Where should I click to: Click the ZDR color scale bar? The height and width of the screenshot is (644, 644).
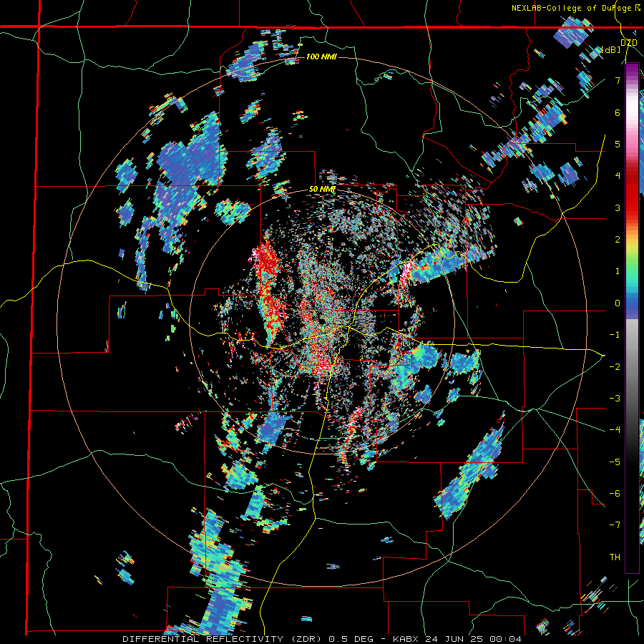(632, 318)
